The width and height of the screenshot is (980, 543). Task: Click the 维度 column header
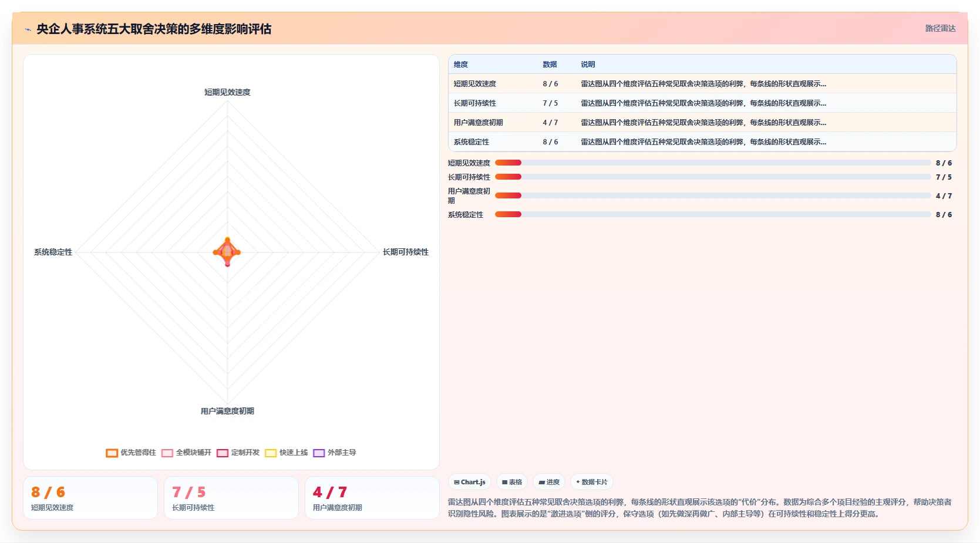point(461,65)
